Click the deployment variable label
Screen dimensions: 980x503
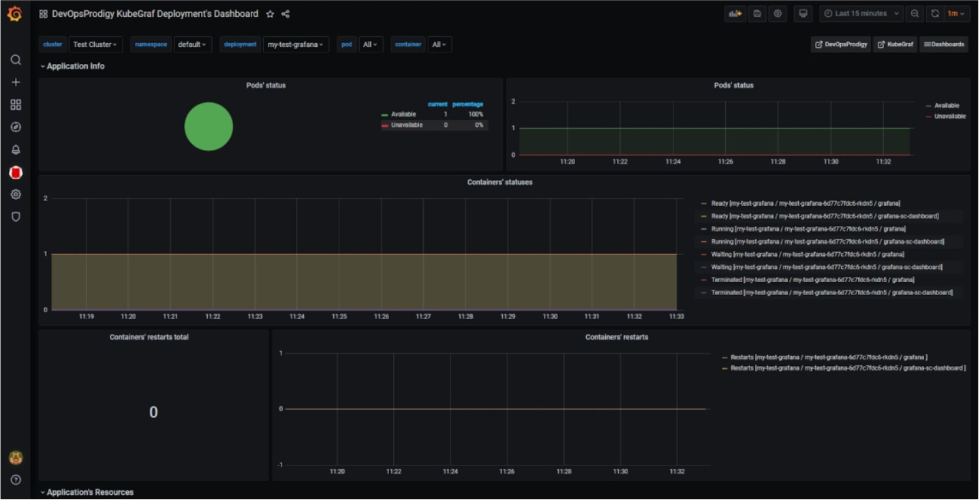click(240, 44)
